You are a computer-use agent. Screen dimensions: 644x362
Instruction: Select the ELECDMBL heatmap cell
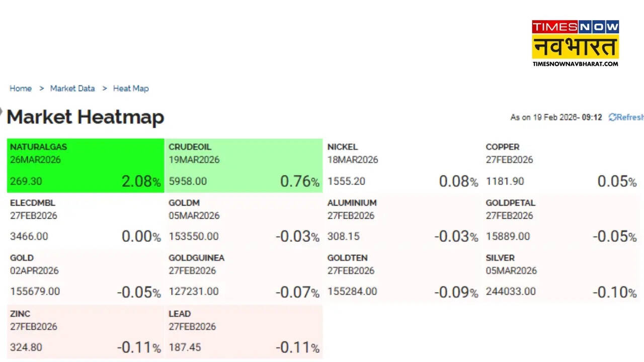coord(86,221)
